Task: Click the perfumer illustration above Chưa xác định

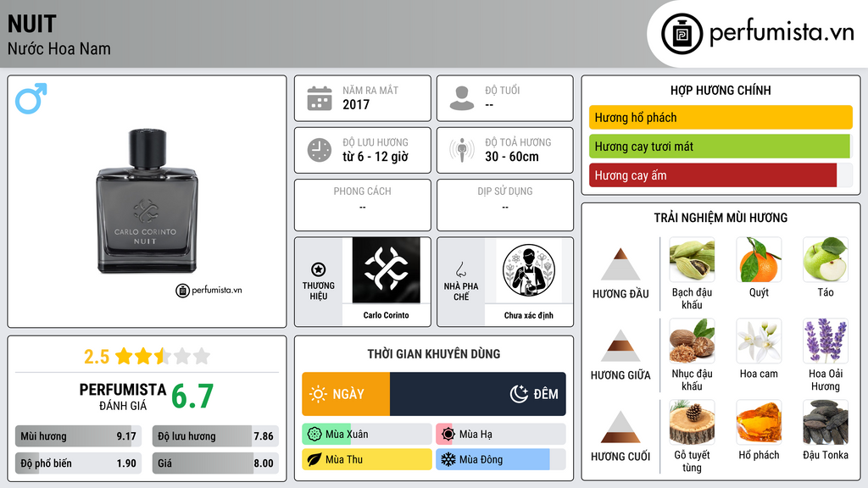Action: pyautogui.click(x=529, y=270)
